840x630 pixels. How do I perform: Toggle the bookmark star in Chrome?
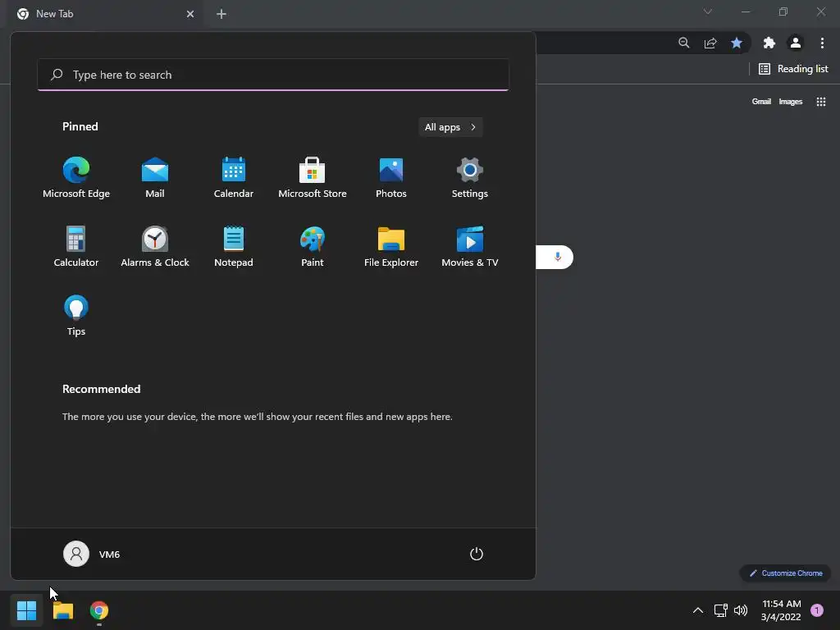[x=737, y=43]
